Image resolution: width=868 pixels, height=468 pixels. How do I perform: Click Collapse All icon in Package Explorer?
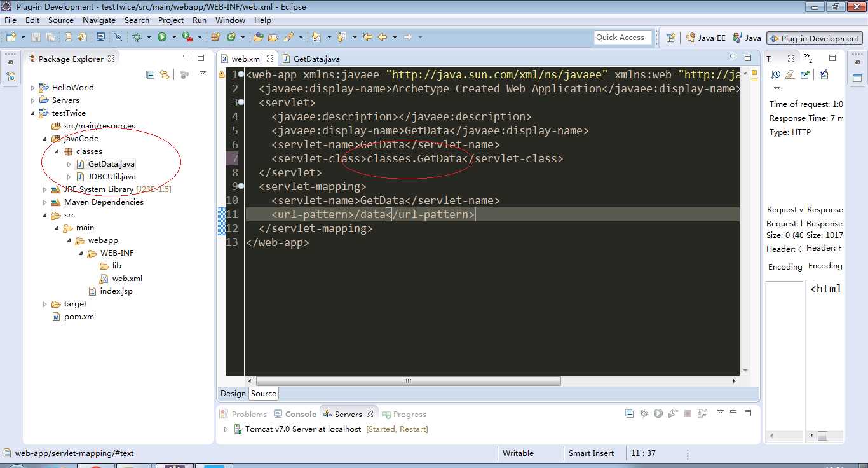pyautogui.click(x=150, y=74)
